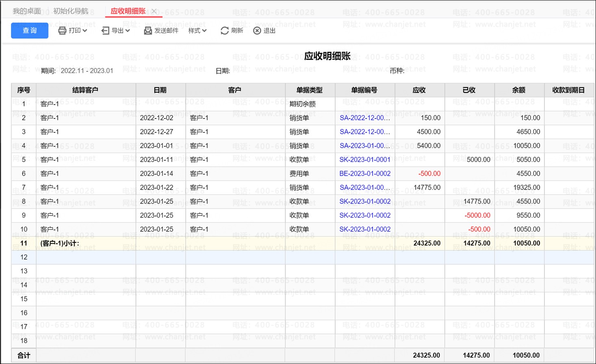
Task: Select the 5000.00 received cell in row 5
Action: [469, 159]
